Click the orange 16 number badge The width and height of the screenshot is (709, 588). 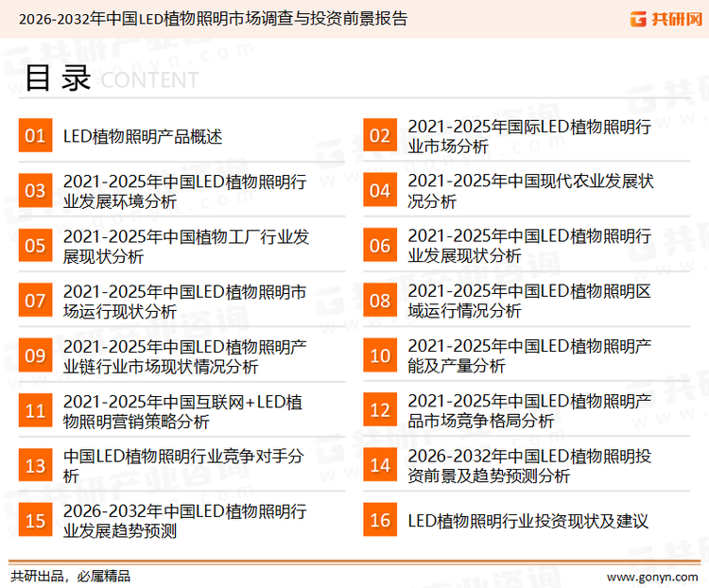click(x=380, y=520)
